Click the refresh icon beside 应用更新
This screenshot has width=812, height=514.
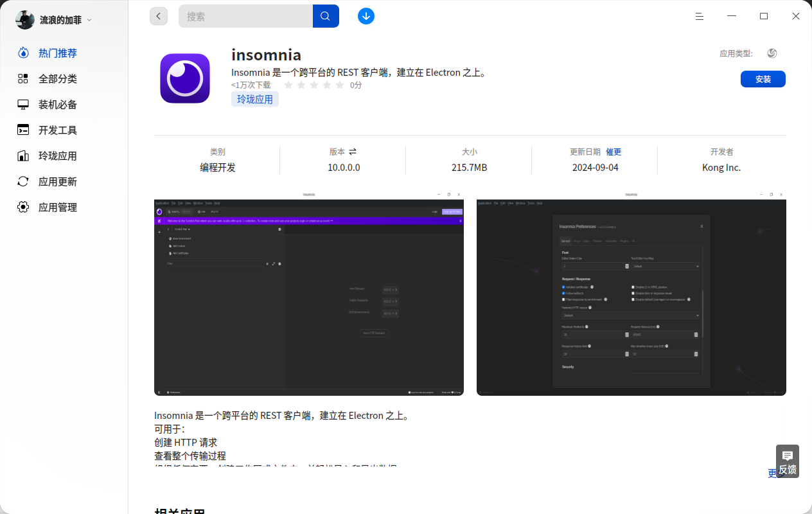[x=23, y=181]
